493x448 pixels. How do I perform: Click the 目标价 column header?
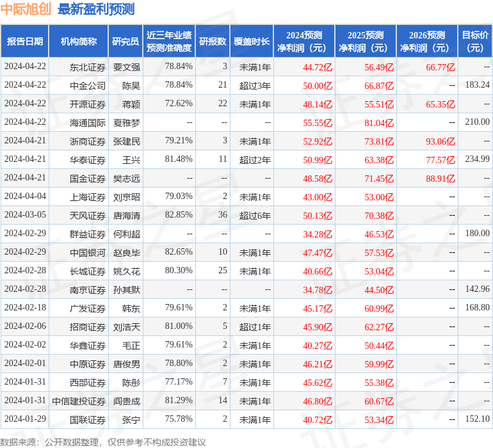click(475, 42)
